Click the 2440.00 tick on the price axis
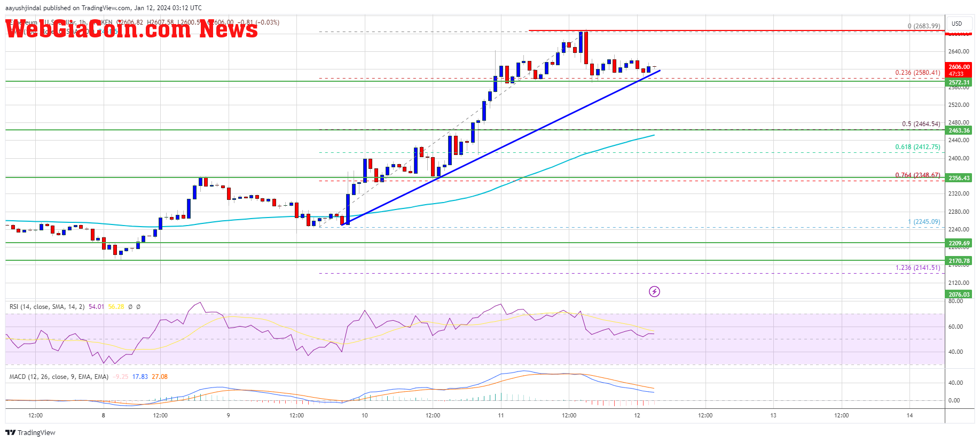The image size is (980, 442). pos(959,141)
